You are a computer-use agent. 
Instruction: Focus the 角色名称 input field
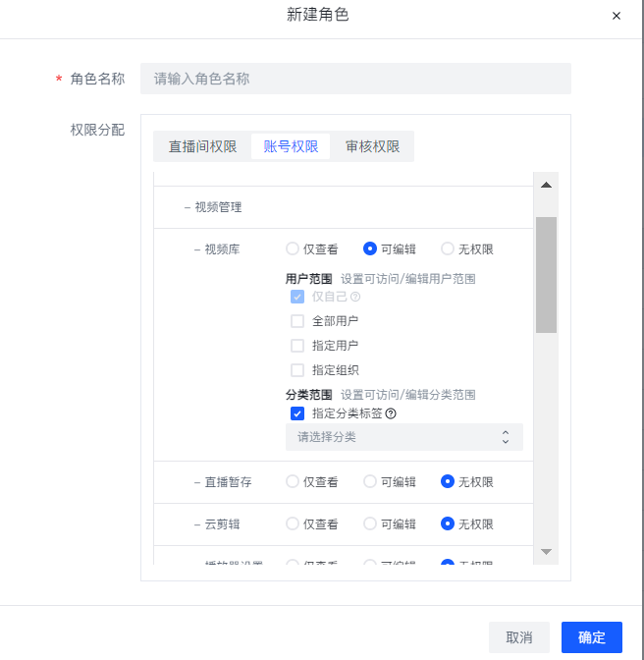[355, 79]
